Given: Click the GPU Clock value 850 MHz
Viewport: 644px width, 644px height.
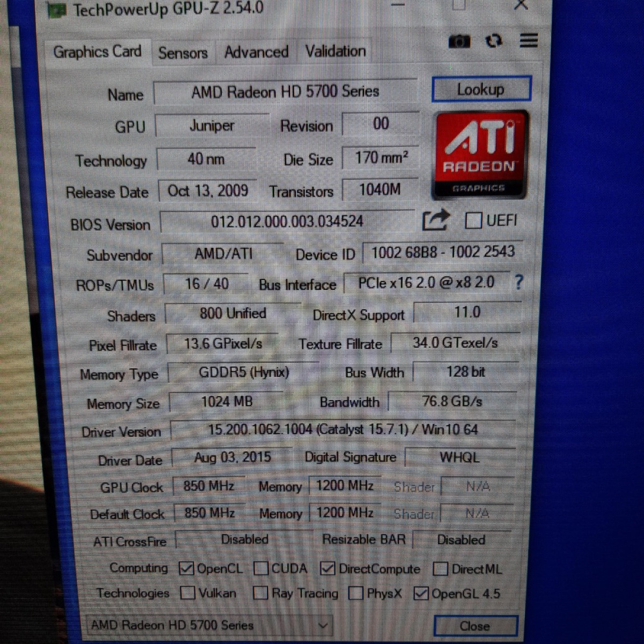Looking at the screenshot, I should pyautogui.click(x=209, y=486).
